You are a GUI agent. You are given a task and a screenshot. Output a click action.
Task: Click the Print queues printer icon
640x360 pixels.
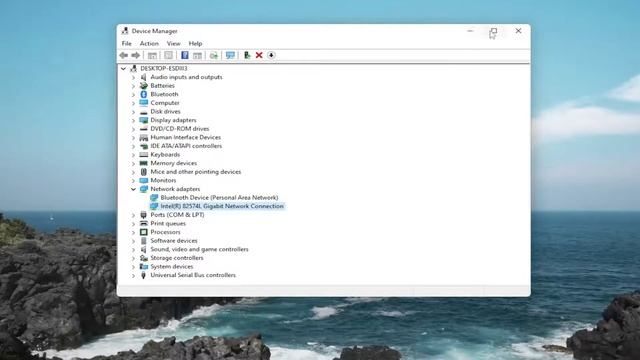point(144,223)
